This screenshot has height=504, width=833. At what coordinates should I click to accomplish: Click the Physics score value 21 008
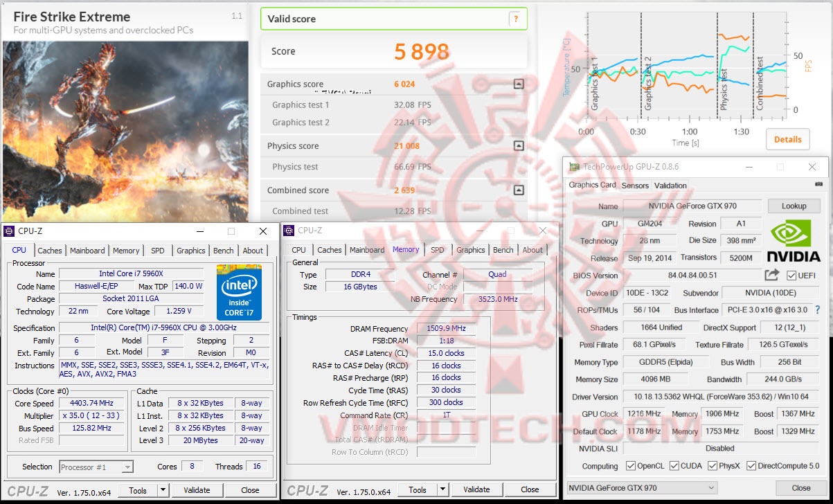point(406,146)
